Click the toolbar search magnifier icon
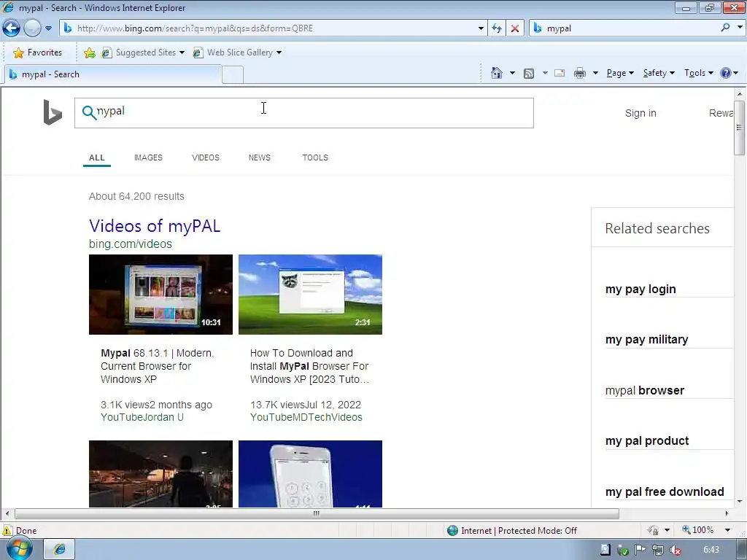The image size is (747, 560). 725,28
